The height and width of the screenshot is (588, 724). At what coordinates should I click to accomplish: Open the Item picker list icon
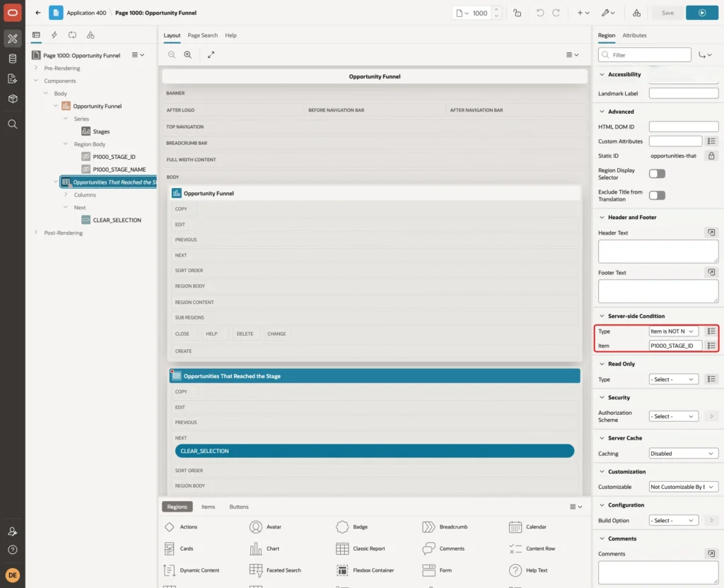711,346
